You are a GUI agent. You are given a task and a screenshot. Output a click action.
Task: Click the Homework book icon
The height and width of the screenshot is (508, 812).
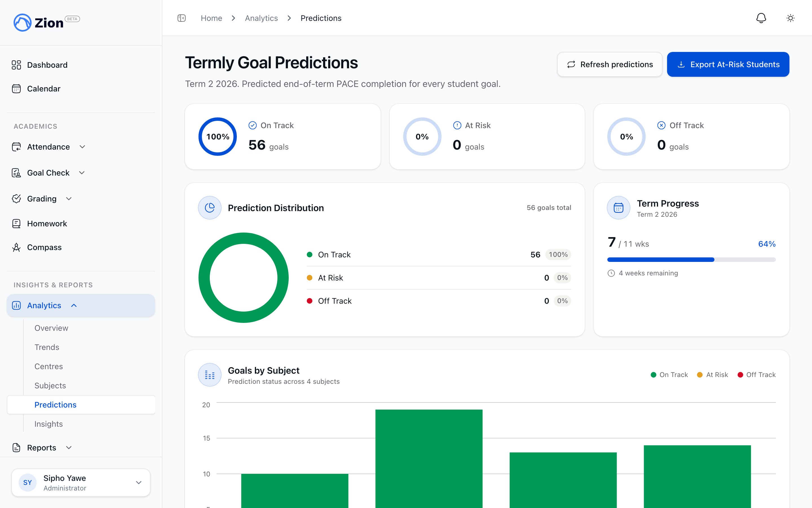16,224
